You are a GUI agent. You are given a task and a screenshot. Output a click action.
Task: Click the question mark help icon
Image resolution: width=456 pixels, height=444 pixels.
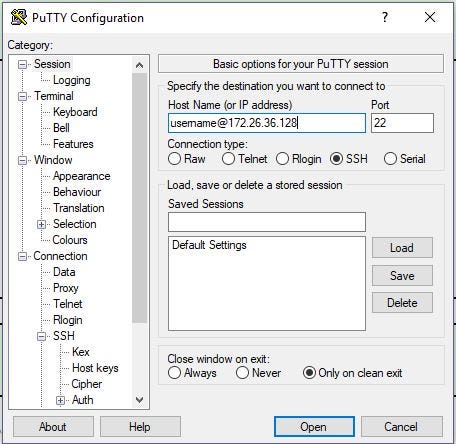coord(385,17)
